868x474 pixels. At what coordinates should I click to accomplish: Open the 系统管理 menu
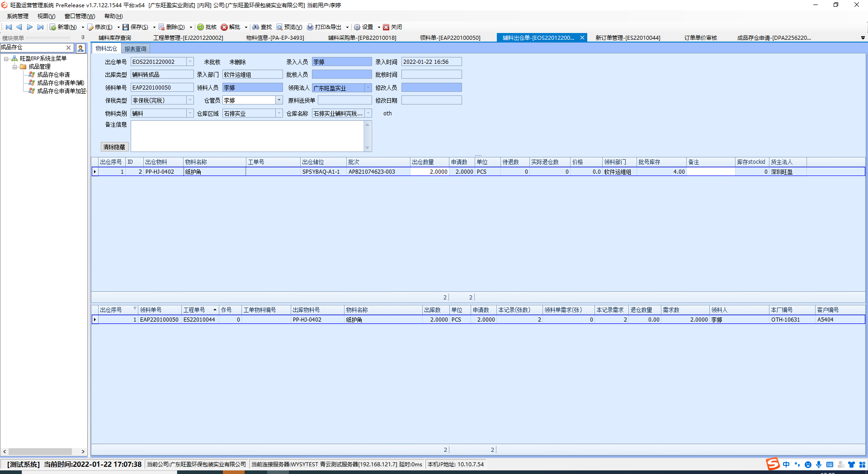(18, 16)
